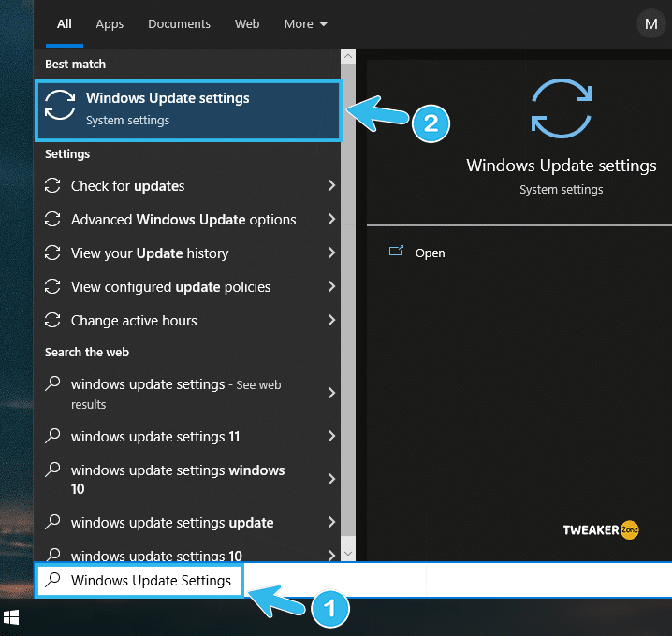Open Windows Update settings best match
The height and width of the screenshot is (636, 672).
(188, 110)
